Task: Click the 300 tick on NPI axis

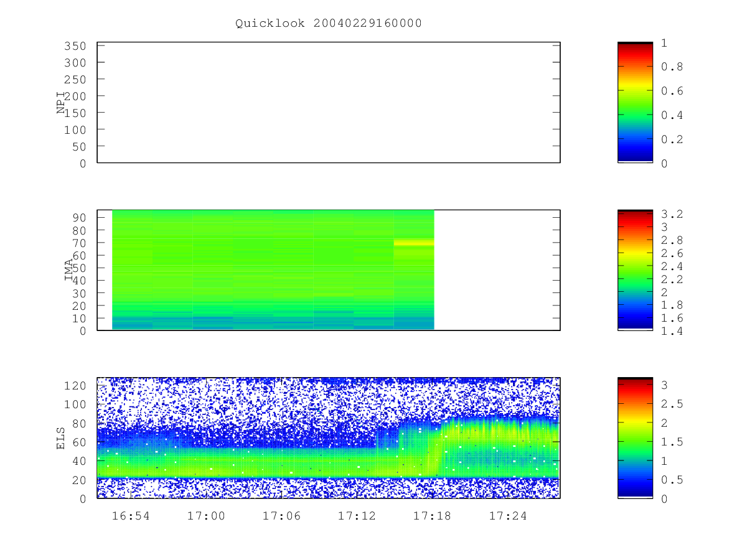Action: tap(74, 63)
